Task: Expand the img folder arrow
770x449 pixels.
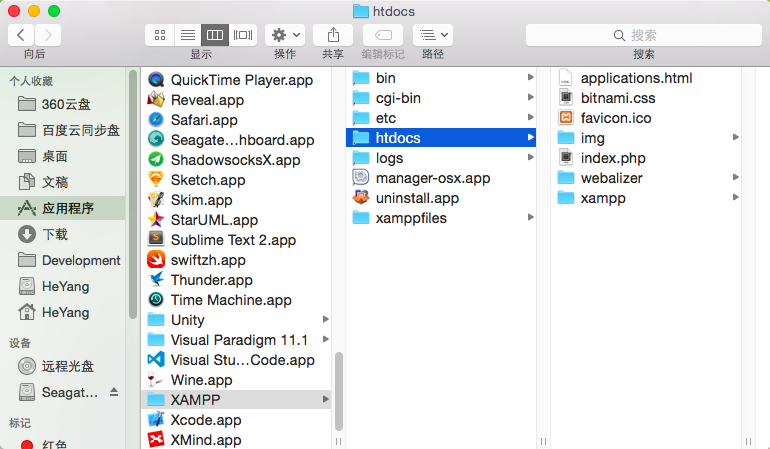Action: point(736,137)
